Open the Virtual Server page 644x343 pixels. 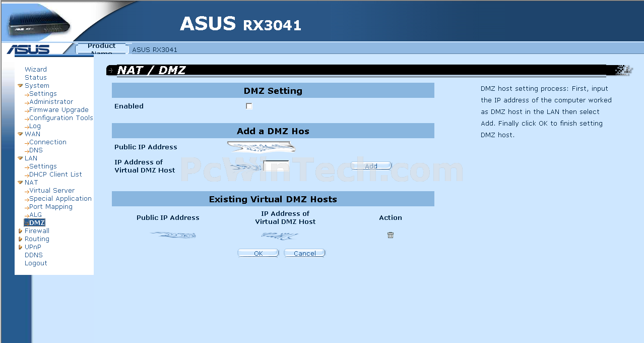point(52,191)
